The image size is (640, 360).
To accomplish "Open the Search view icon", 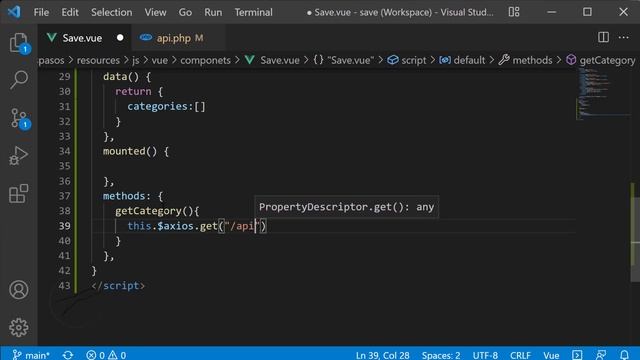I will pyautogui.click(x=19, y=79).
